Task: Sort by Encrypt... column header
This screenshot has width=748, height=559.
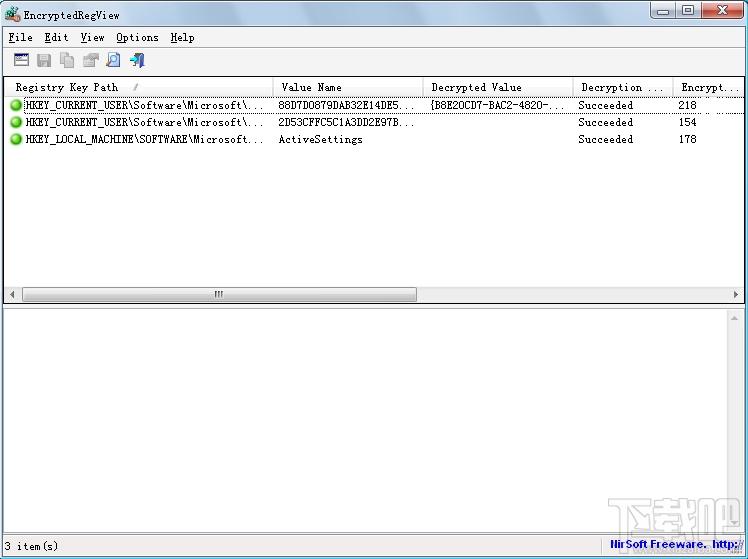Action: (x=708, y=87)
